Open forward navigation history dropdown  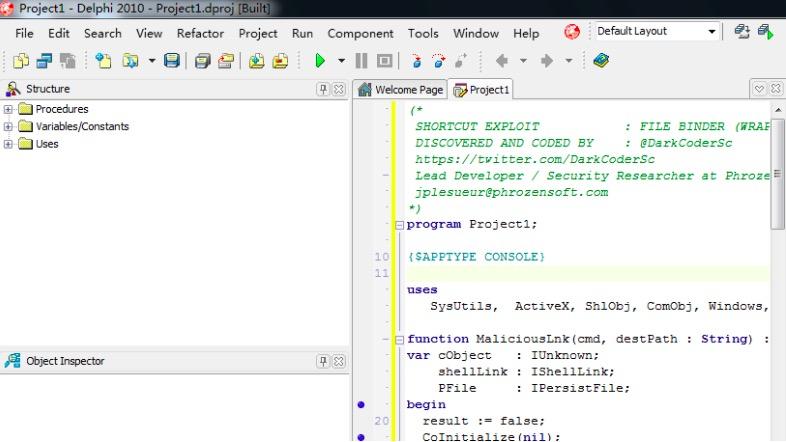click(568, 61)
